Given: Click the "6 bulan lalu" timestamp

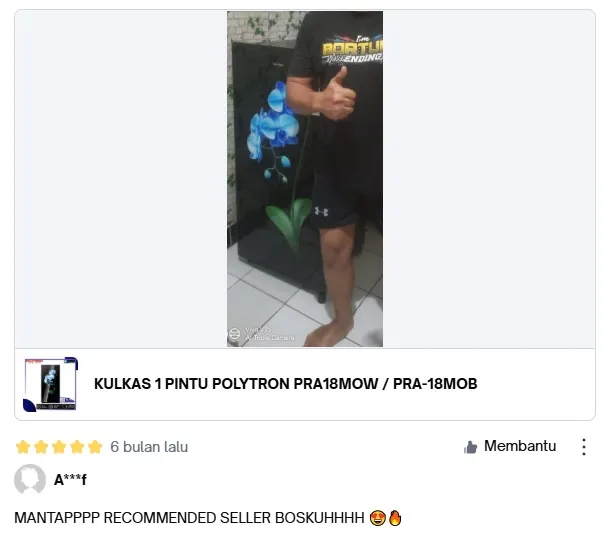Looking at the screenshot, I should pos(149,447).
